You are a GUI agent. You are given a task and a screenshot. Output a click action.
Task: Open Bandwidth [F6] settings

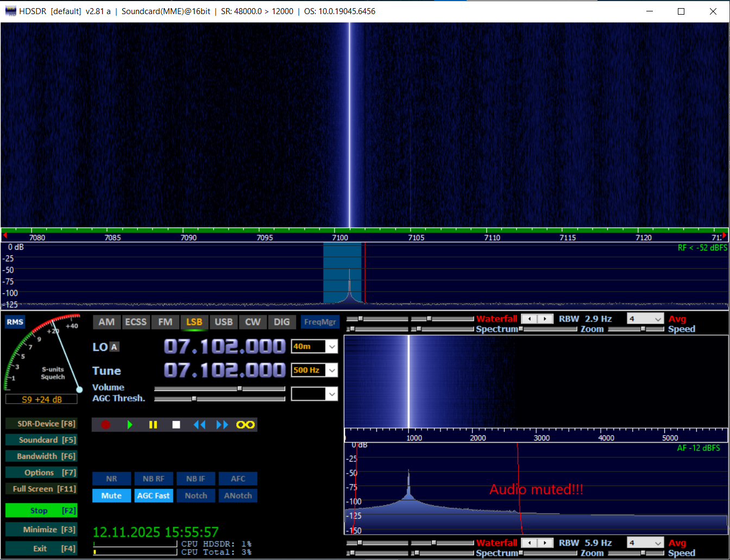click(x=41, y=456)
